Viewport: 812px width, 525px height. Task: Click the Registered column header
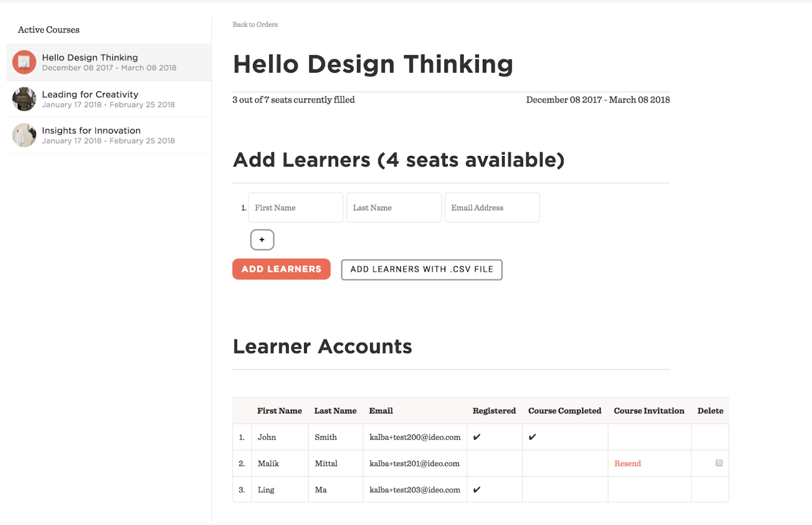pos(494,411)
